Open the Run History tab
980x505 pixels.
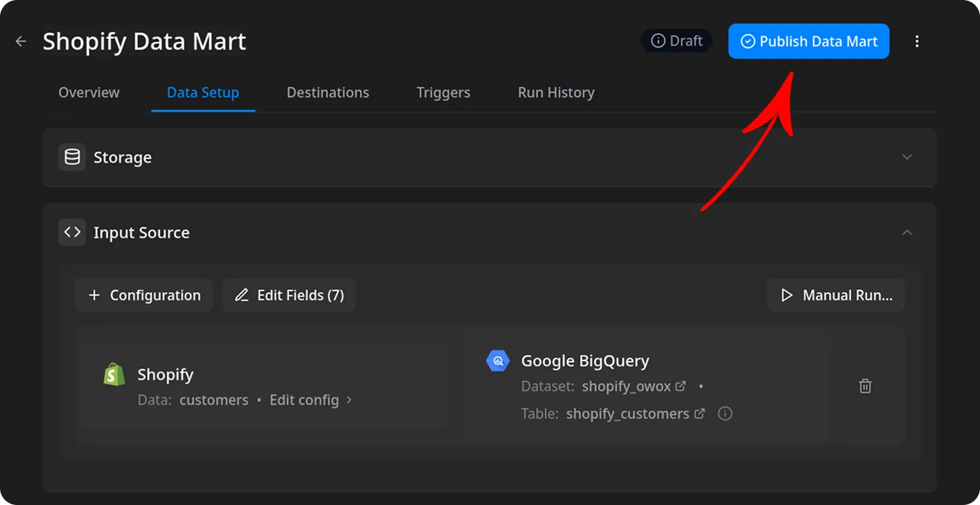(555, 92)
